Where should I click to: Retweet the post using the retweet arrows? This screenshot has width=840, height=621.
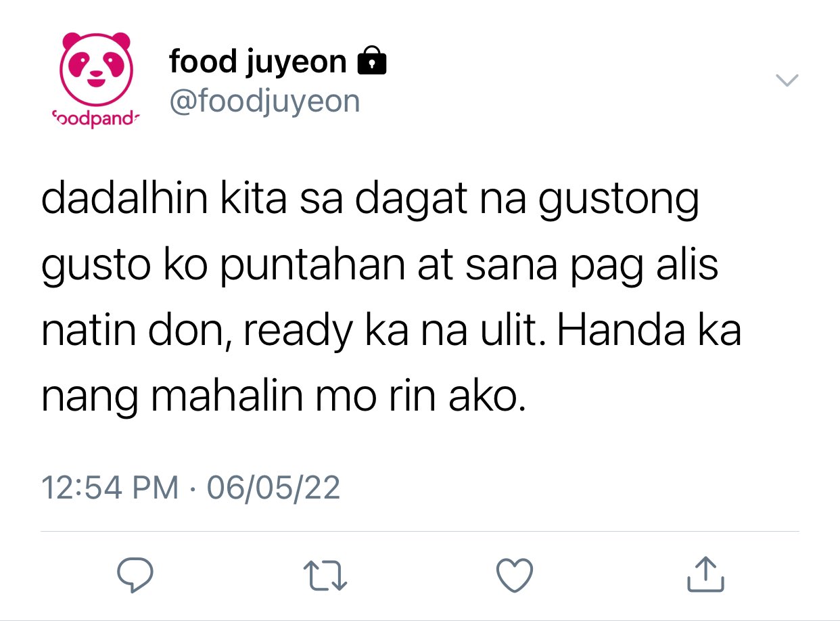tap(325, 575)
